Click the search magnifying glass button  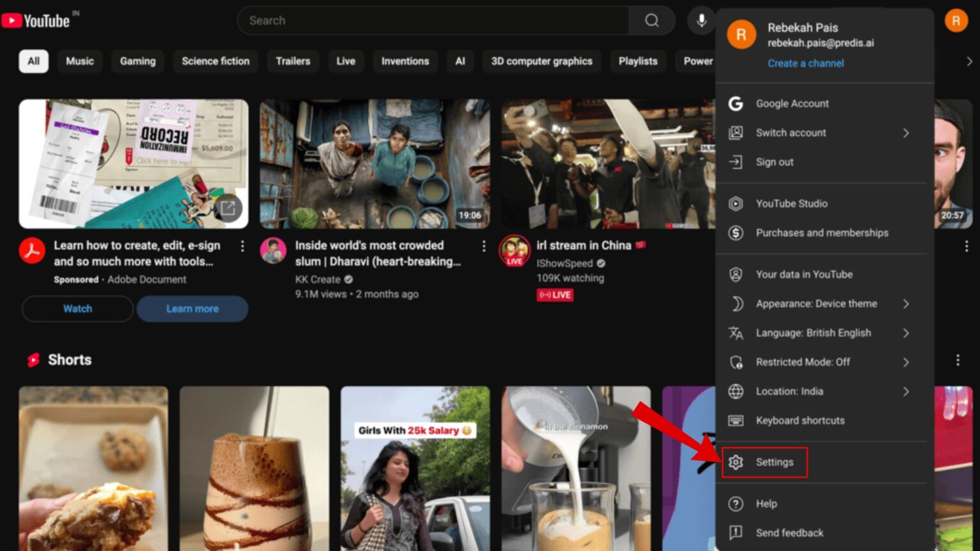coord(651,20)
